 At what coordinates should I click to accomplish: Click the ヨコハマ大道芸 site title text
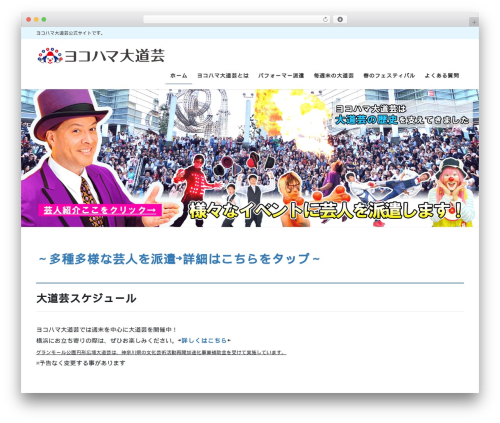tap(114, 56)
